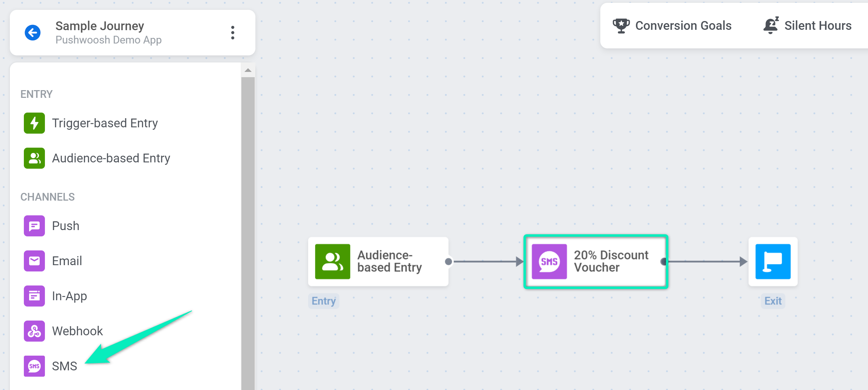Choose the Email channel icon
Image resolution: width=868 pixels, height=390 pixels.
tap(34, 261)
